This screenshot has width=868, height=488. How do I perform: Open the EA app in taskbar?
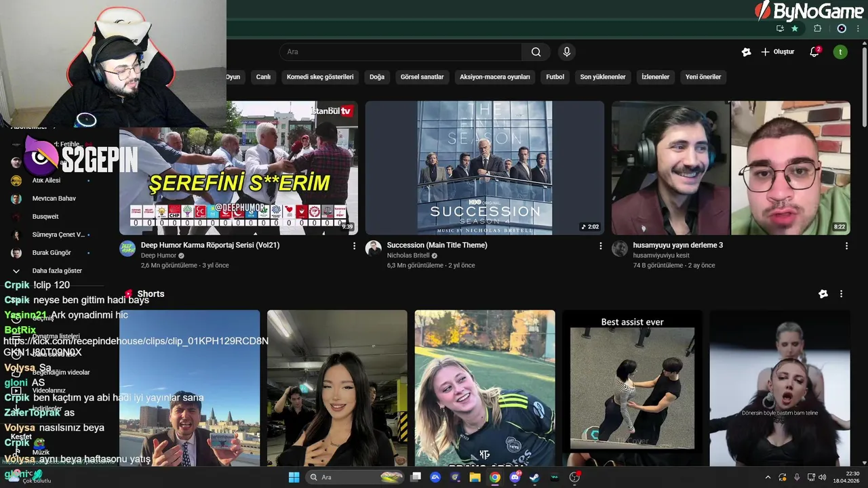tap(435, 477)
